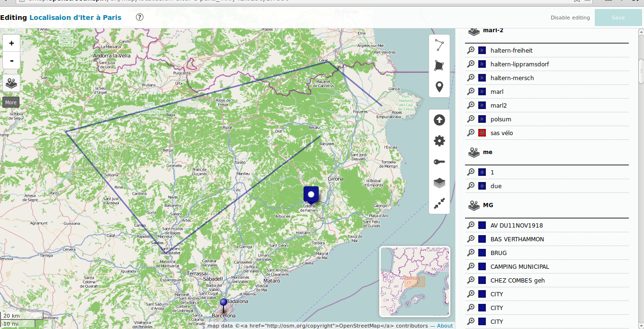Zoom to haltern-lippramsdorf feature
Screen dimensions: 644x329
tap(471, 64)
